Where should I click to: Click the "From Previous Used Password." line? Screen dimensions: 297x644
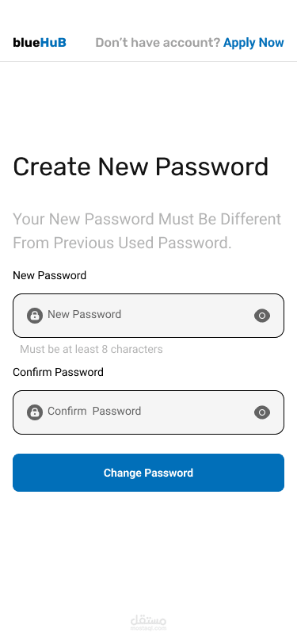click(122, 243)
